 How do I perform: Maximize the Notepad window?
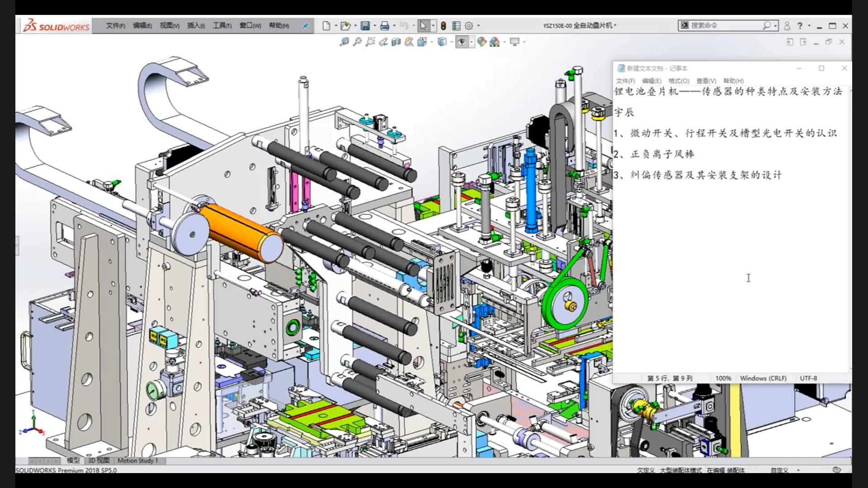tap(821, 68)
